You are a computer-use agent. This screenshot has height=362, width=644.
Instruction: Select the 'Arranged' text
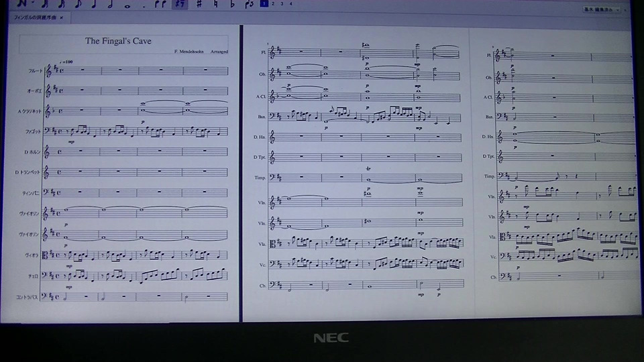tap(219, 52)
